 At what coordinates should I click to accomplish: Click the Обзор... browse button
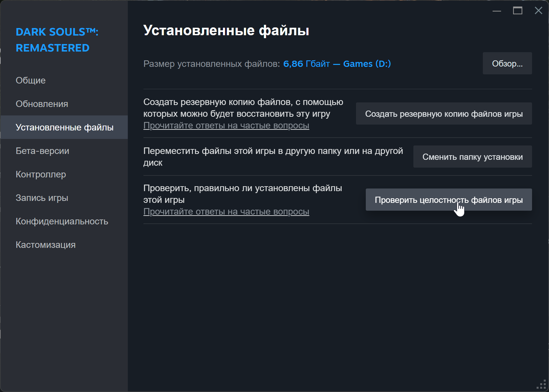pos(507,64)
